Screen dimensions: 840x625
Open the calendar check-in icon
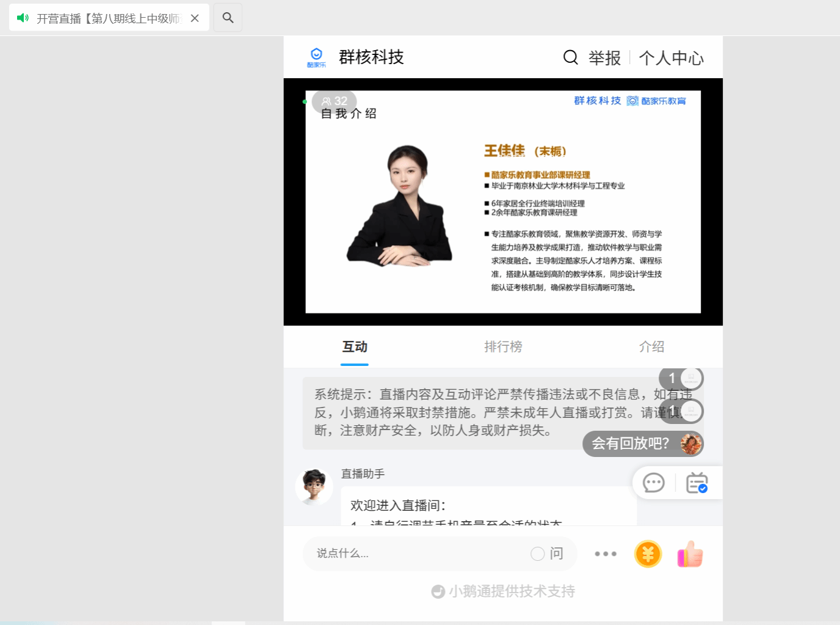697,483
